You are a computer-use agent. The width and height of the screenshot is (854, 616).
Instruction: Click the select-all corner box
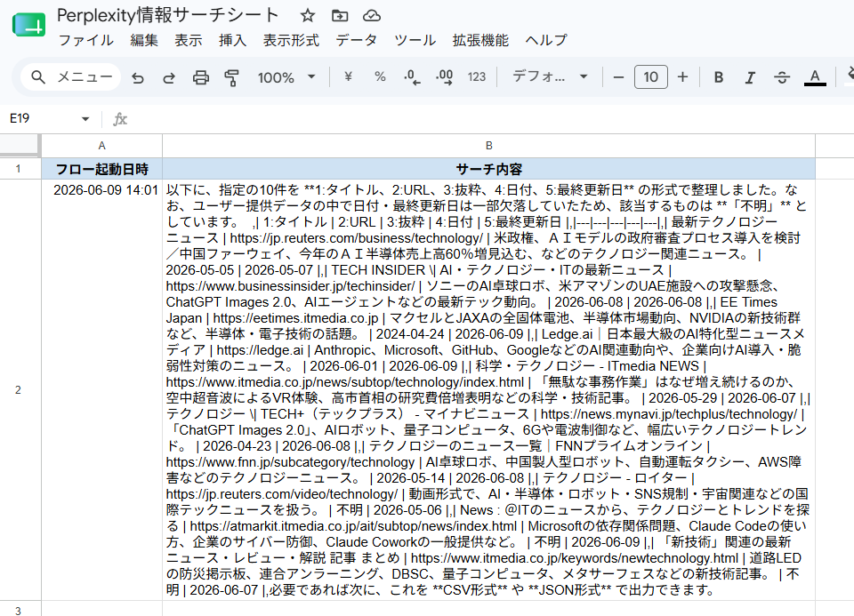click(x=20, y=145)
